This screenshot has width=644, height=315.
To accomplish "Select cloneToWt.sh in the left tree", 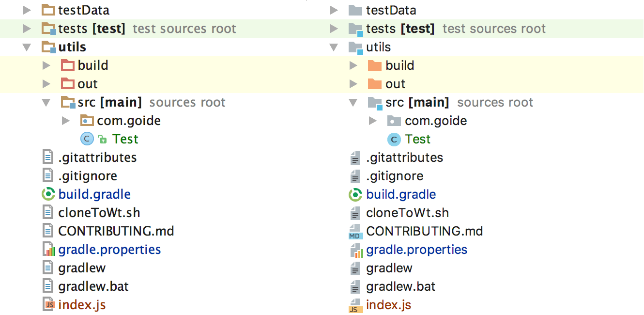I will coord(99,213).
